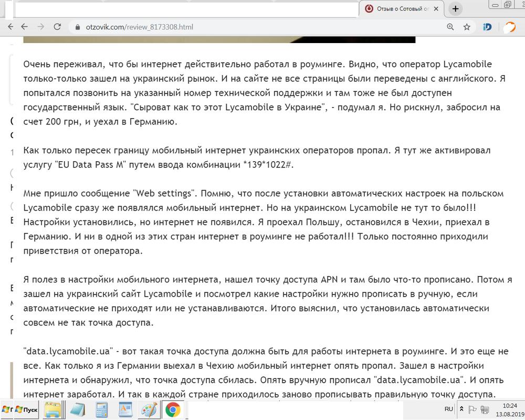Open the zoom magnifier in address bar

point(450,27)
